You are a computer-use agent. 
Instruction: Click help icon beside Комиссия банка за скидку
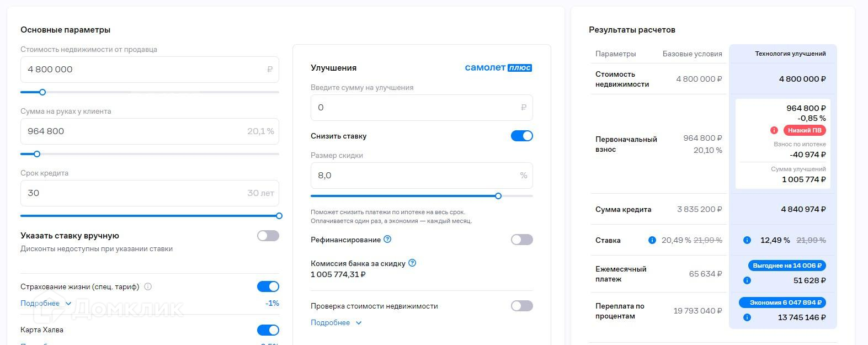[412, 263]
